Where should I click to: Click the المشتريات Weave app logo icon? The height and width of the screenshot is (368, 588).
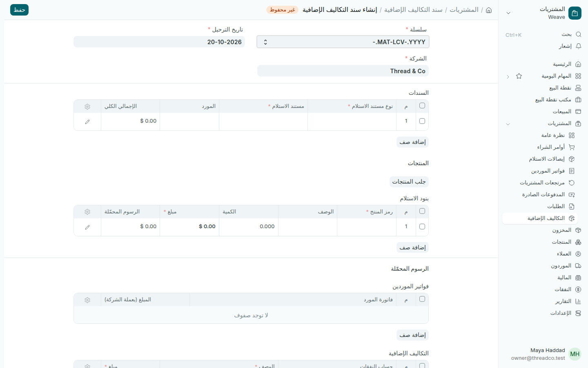coord(575,13)
